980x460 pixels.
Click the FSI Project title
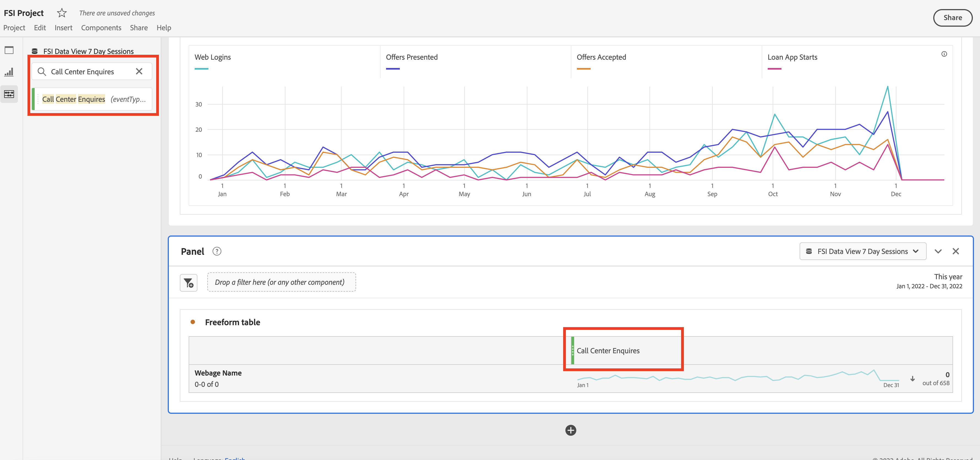point(24,13)
